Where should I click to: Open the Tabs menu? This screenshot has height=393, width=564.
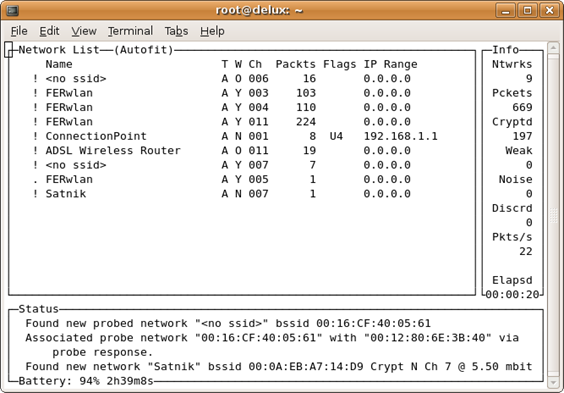tap(176, 31)
